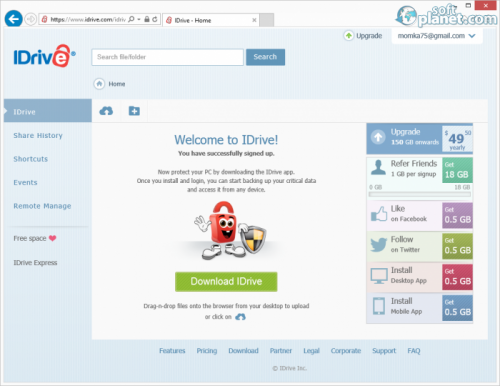
Task: Click the IDrive padlock mascot image
Action: pyautogui.click(x=230, y=230)
